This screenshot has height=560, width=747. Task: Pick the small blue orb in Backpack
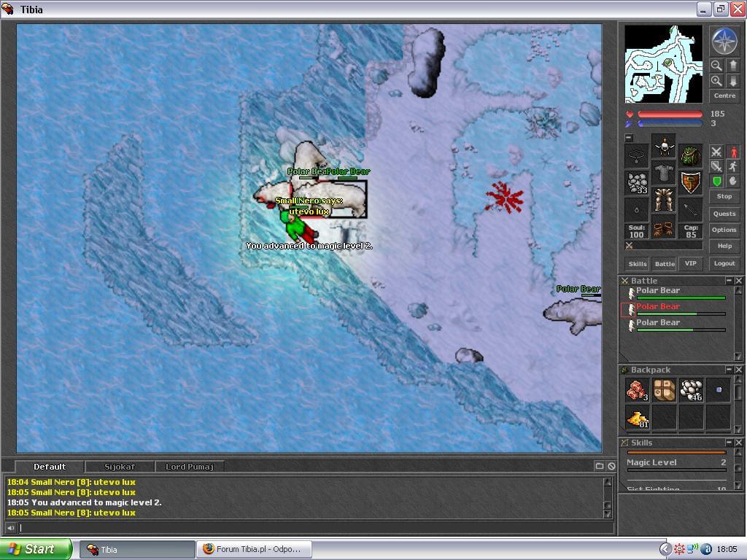[x=719, y=390]
